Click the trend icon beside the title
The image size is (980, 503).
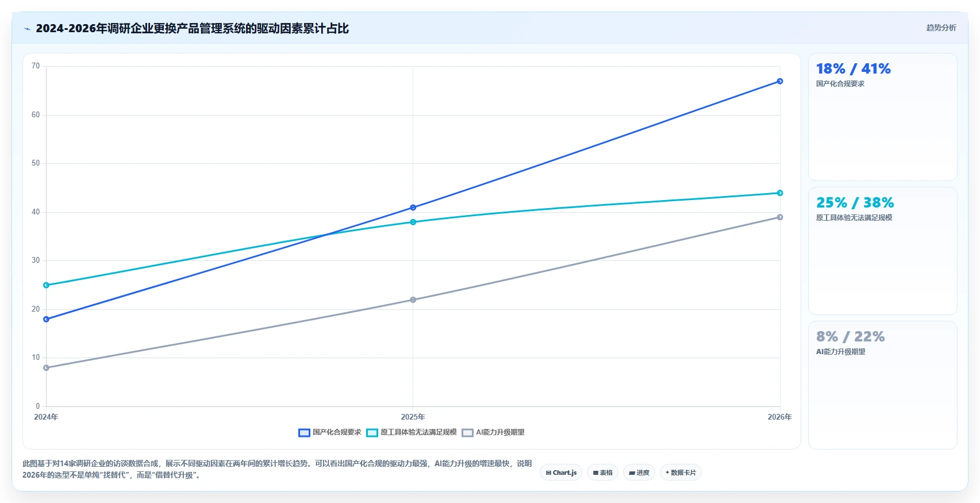pos(27,29)
